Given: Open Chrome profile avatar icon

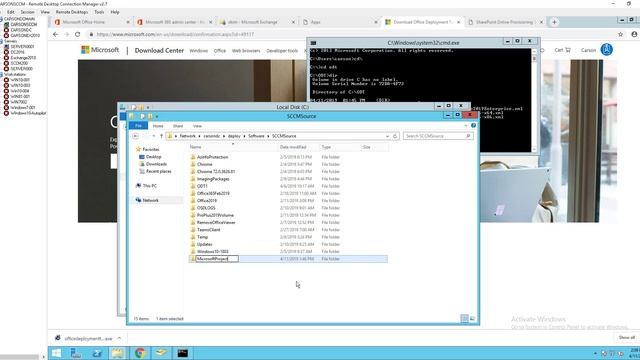Looking at the screenshot, I should [634, 35].
